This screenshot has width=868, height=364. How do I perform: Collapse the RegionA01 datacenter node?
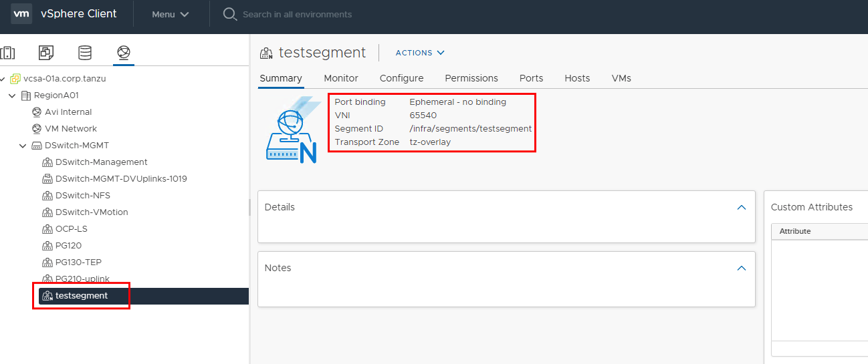click(x=12, y=96)
